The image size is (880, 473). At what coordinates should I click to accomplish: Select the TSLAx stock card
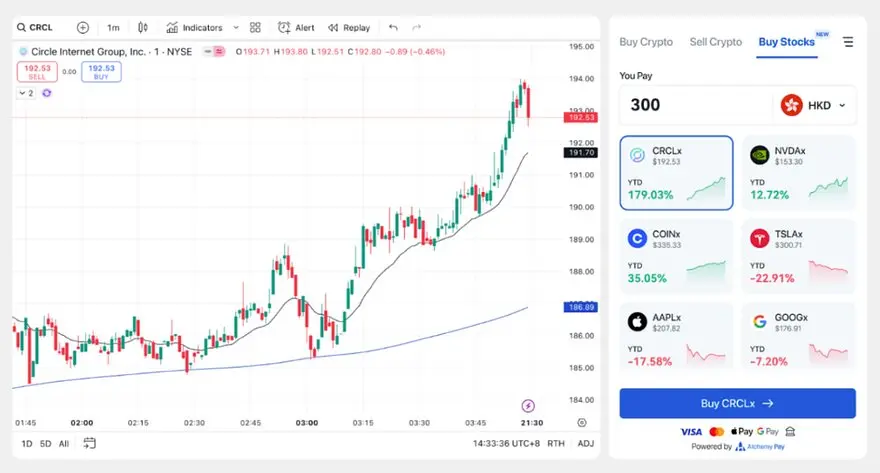click(x=799, y=256)
